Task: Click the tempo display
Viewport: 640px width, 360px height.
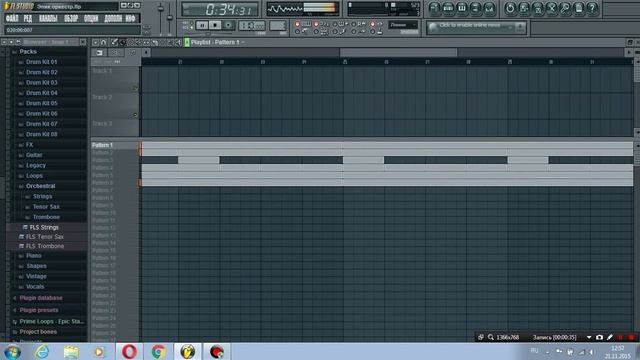Action: click(251, 25)
